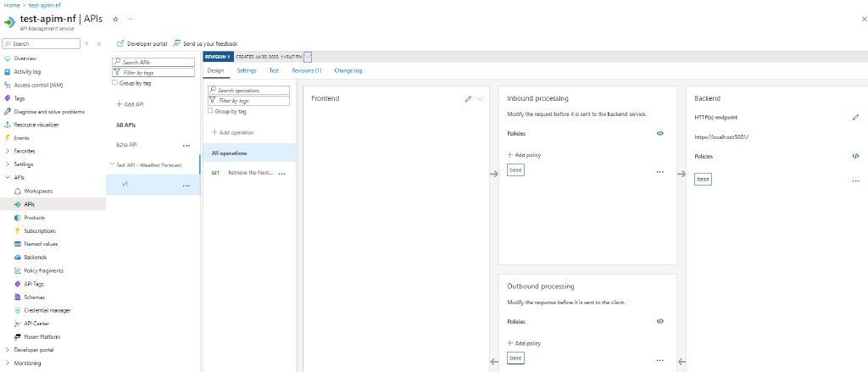Open Access control (IAM) icon
The width and height of the screenshot is (868, 372).
point(7,85)
